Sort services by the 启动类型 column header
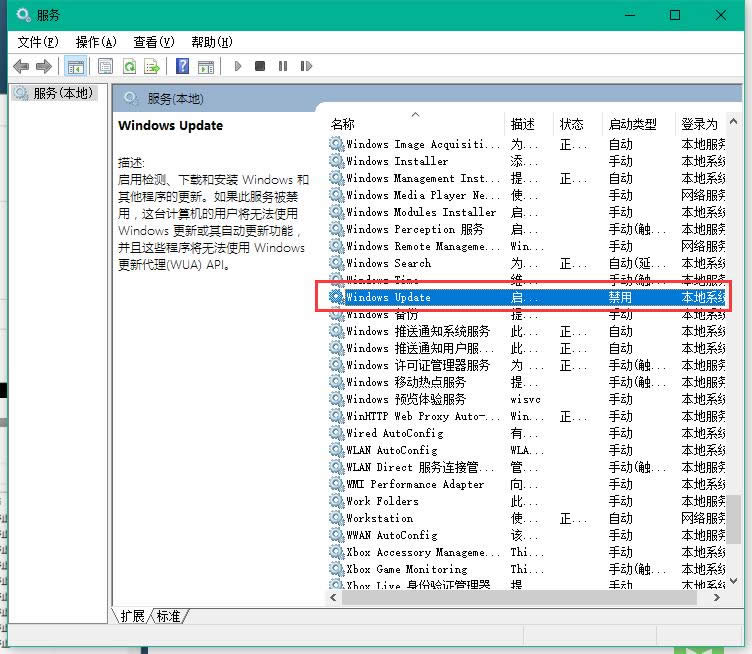 632,124
